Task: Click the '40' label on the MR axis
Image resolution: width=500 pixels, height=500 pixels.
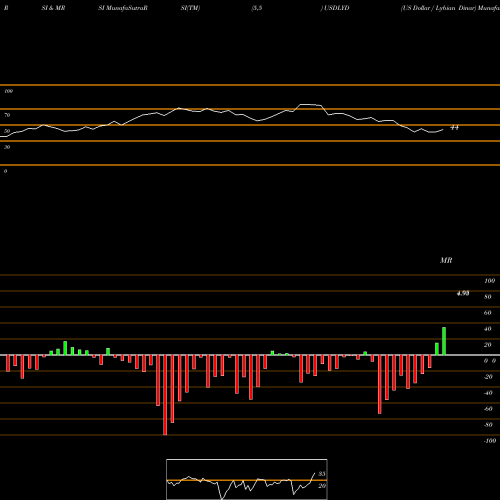Action: (488, 329)
